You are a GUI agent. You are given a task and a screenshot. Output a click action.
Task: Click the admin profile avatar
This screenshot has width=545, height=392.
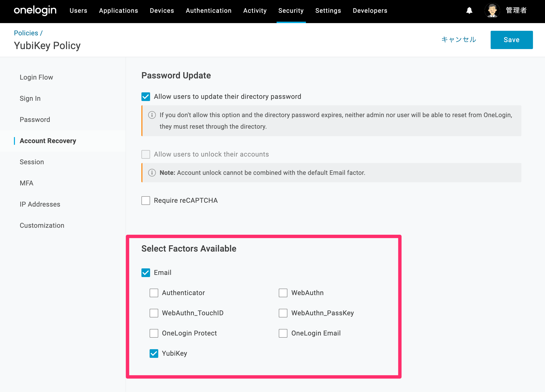[492, 11]
